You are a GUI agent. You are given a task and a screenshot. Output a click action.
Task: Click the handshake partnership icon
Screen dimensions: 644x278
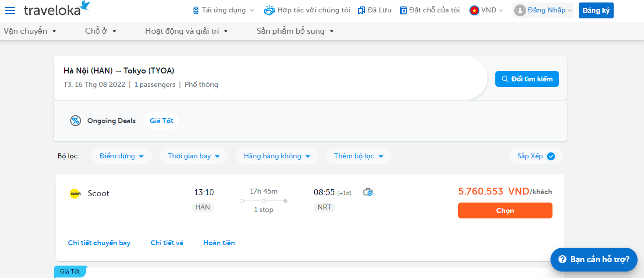(x=269, y=10)
